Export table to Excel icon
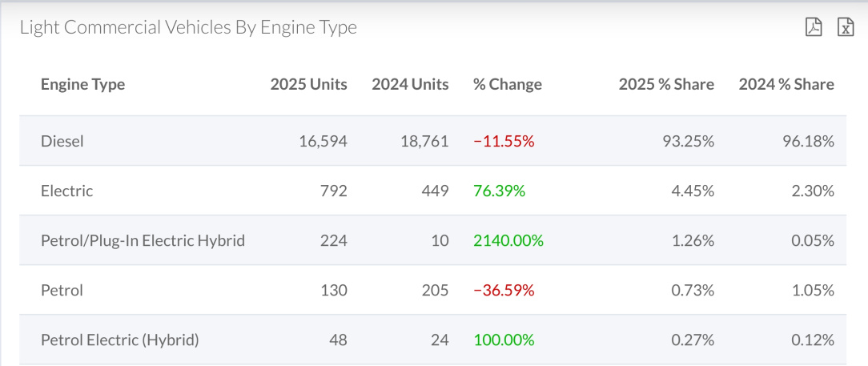This screenshot has width=868, height=366. pyautogui.click(x=846, y=26)
